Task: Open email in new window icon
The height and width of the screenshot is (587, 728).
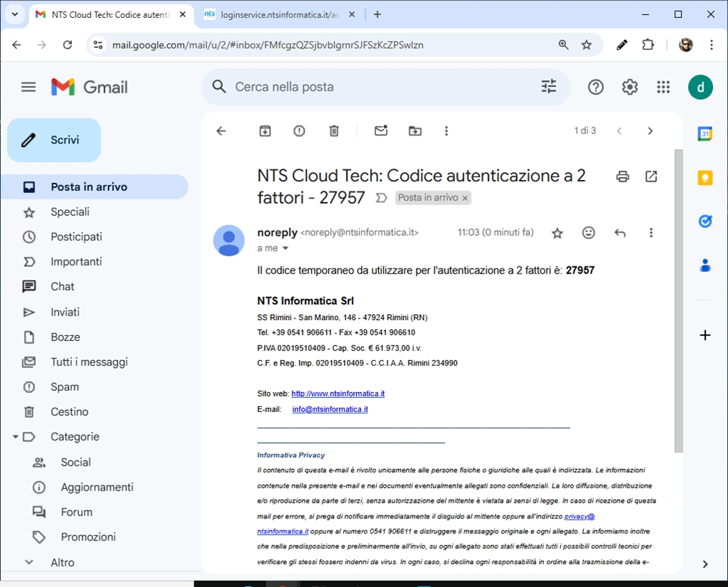Action: (652, 176)
